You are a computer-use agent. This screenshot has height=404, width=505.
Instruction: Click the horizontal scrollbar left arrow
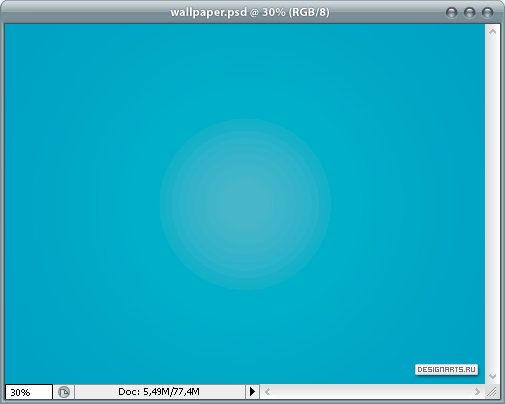pos(267,392)
